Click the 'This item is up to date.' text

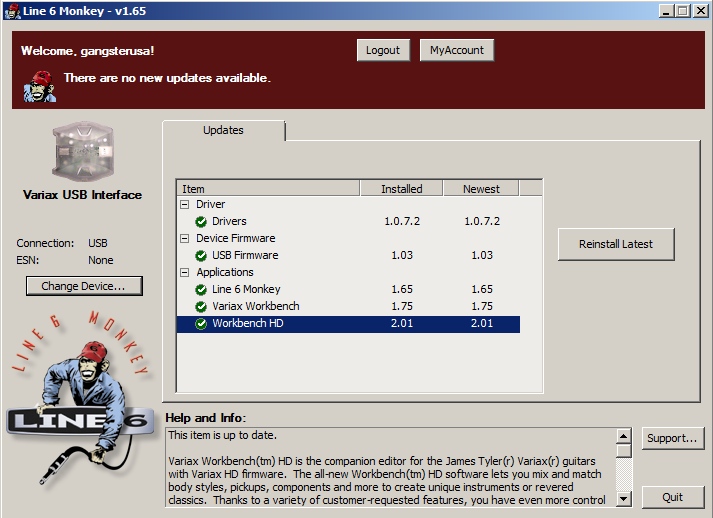coord(222,435)
